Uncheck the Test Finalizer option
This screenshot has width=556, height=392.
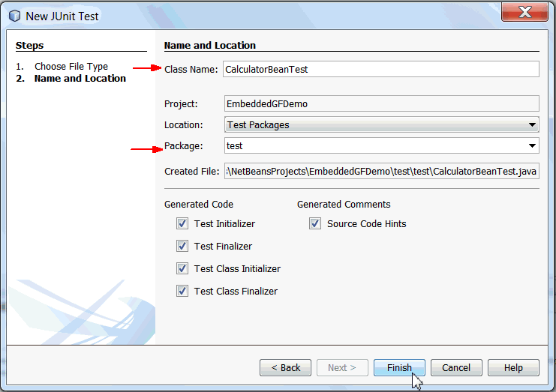pos(182,246)
